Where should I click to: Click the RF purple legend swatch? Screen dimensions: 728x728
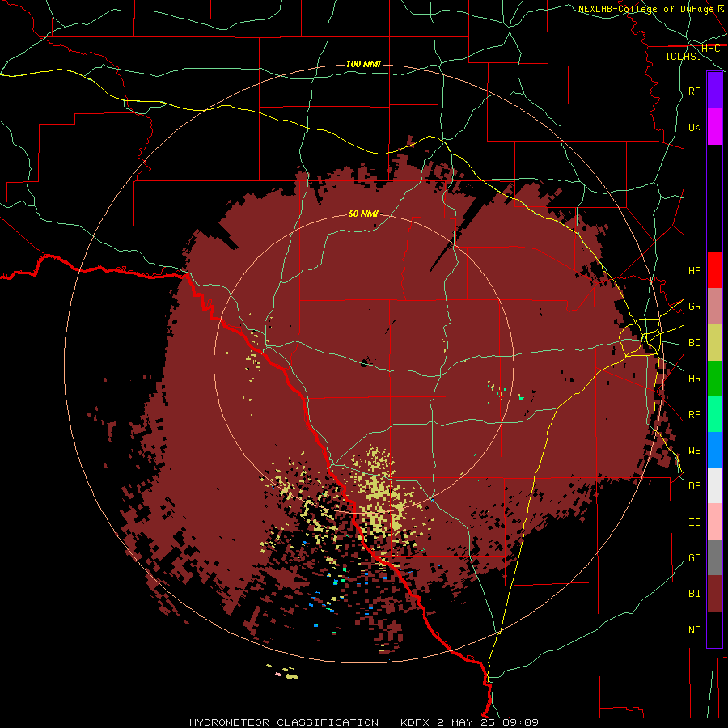pos(714,91)
